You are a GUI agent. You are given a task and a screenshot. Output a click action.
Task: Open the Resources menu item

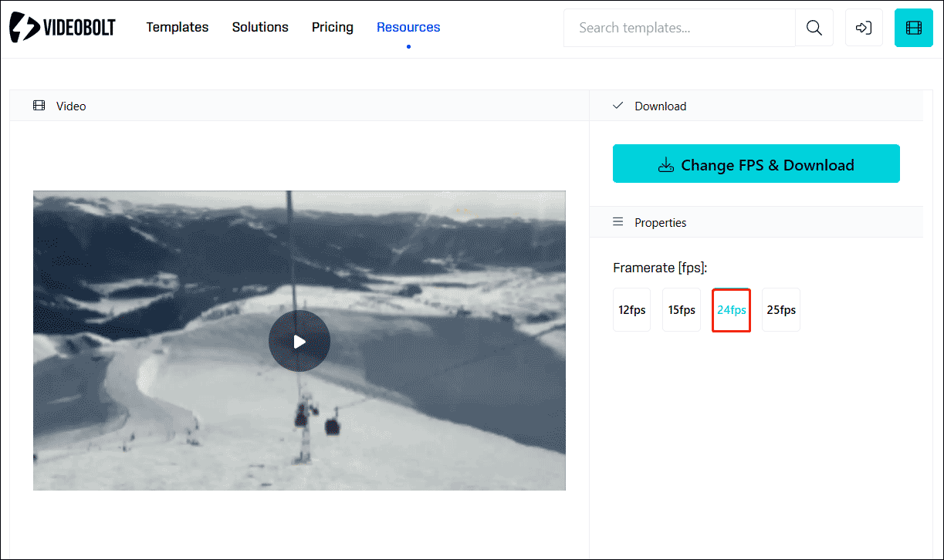pos(408,27)
